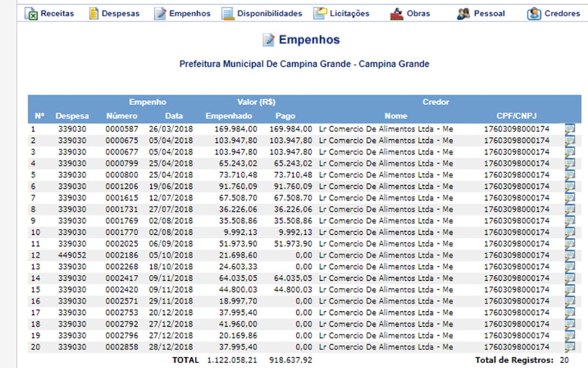Click the Obras construction icon
This screenshot has height=368, width=588.
tap(397, 14)
